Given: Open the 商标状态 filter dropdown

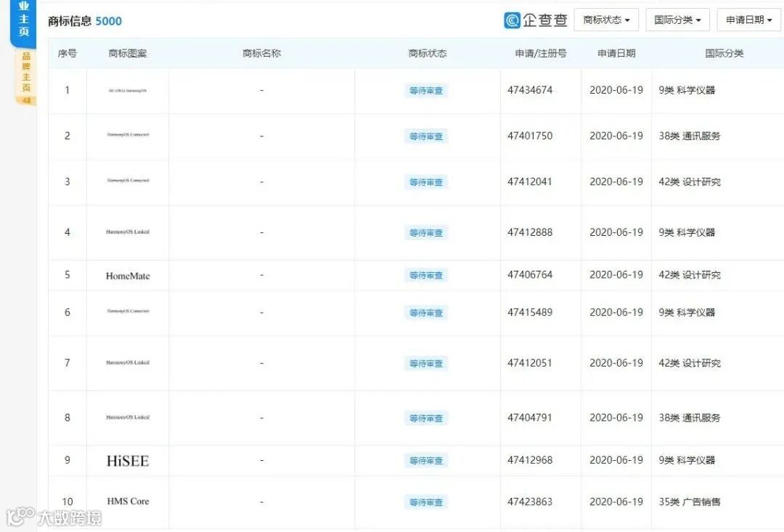Looking at the screenshot, I should pos(606,20).
